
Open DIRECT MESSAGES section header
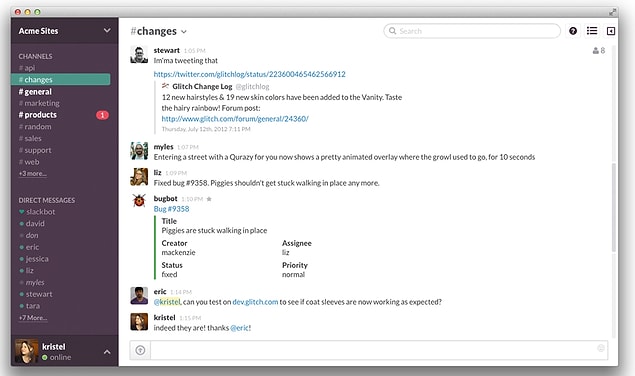[x=47, y=200]
